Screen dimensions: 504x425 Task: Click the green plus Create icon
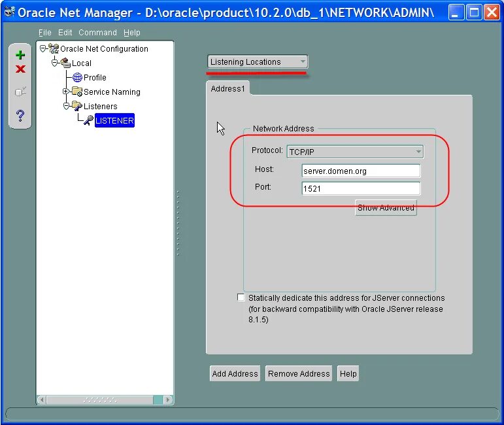pos(20,55)
